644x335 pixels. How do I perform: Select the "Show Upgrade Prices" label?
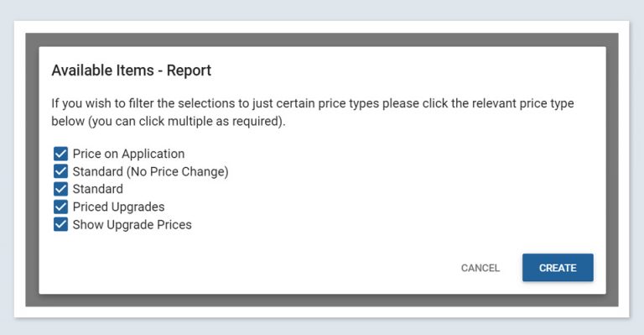[132, 224]
